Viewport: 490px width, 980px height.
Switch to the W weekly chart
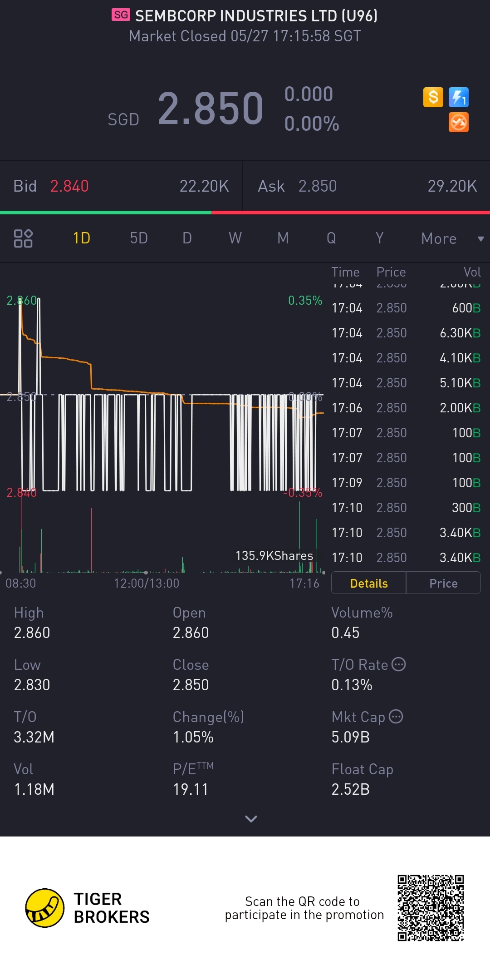point(235,238)
